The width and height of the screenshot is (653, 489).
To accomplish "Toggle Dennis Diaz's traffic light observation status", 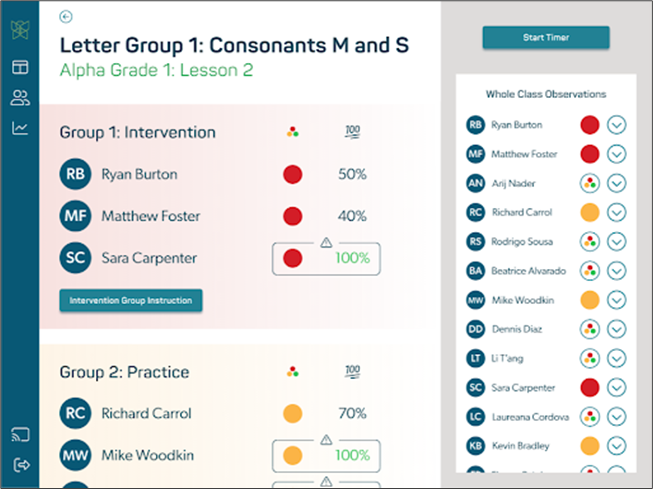I will [590, 328].
